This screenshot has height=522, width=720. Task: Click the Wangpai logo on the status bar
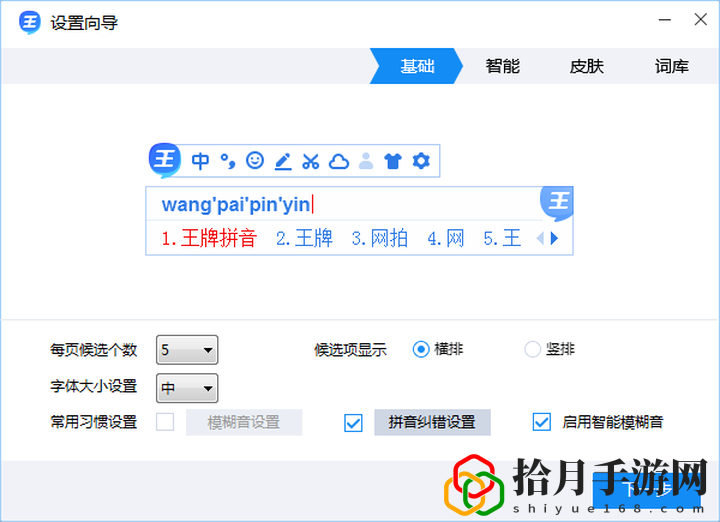[x=164, y=160]
